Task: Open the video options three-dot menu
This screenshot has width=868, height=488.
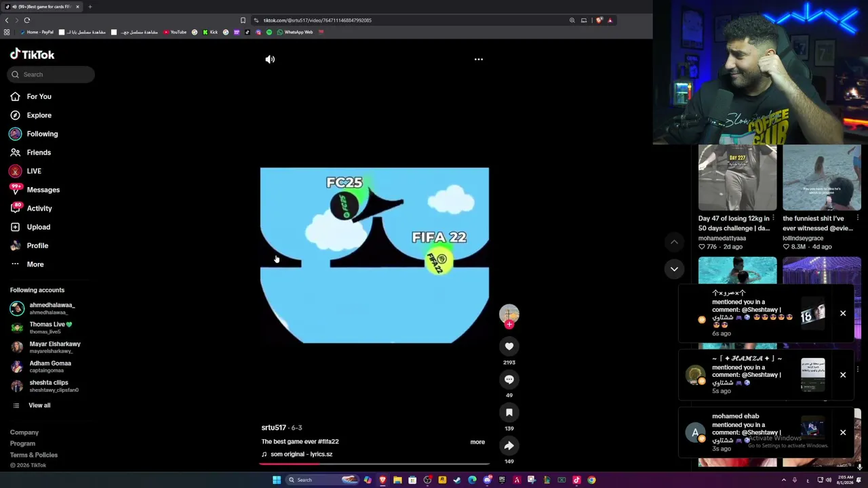Action: [x=479, y=59]
